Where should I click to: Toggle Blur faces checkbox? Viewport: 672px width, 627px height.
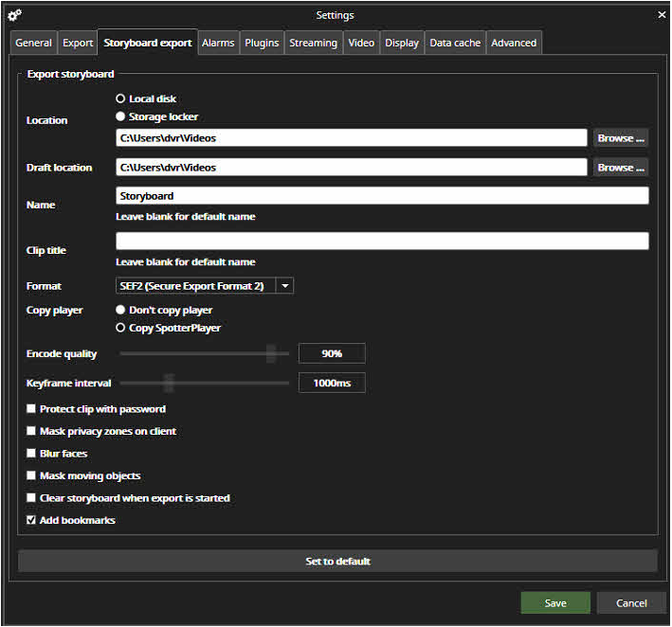point(31,454)
